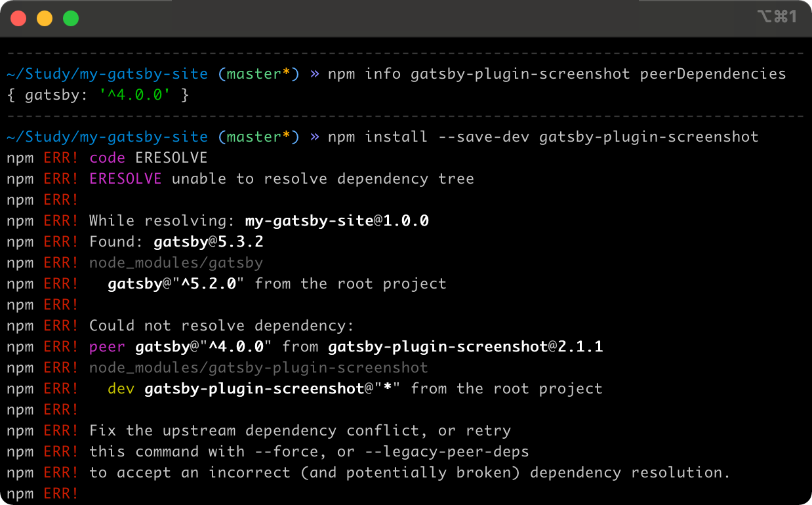
Task: Click 'gatsby@"^5.2.0"' from the root project
Action: click(176, 284)
